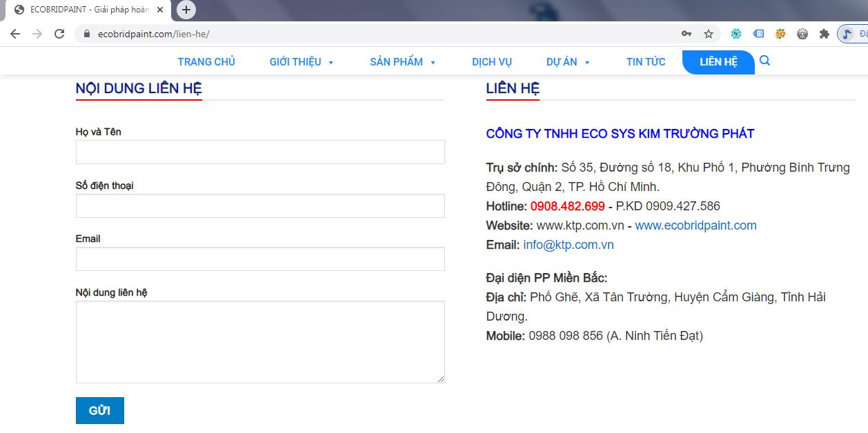Click company name CÔNG TY TNHH ECO SYS
The width and height of the screenshot is (868, 433).
click(x=620, y=134)
